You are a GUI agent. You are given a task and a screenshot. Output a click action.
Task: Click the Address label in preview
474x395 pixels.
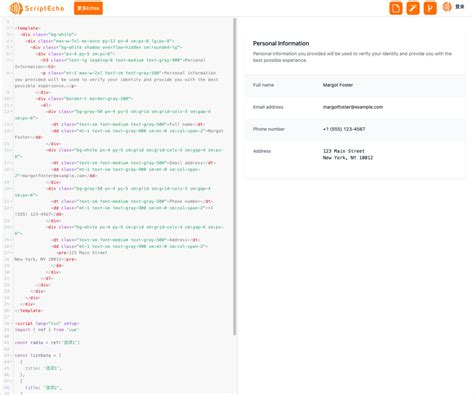pos(262,151)
